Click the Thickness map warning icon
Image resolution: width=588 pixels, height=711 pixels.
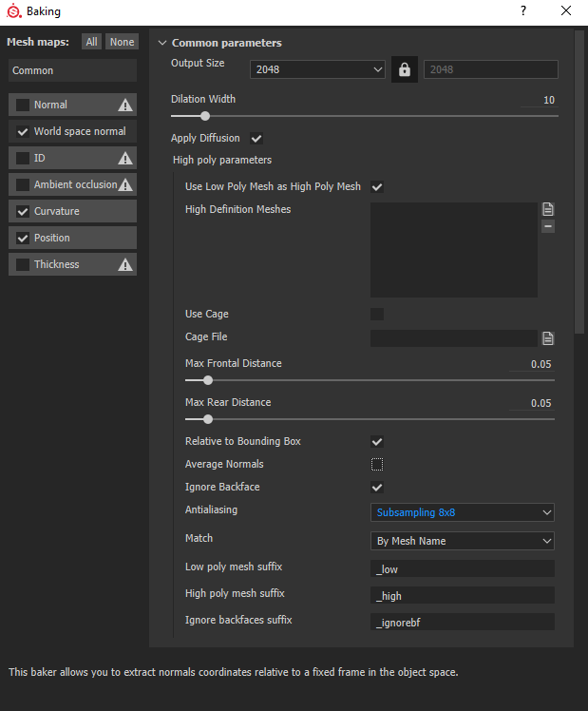(x=124, y=265)
